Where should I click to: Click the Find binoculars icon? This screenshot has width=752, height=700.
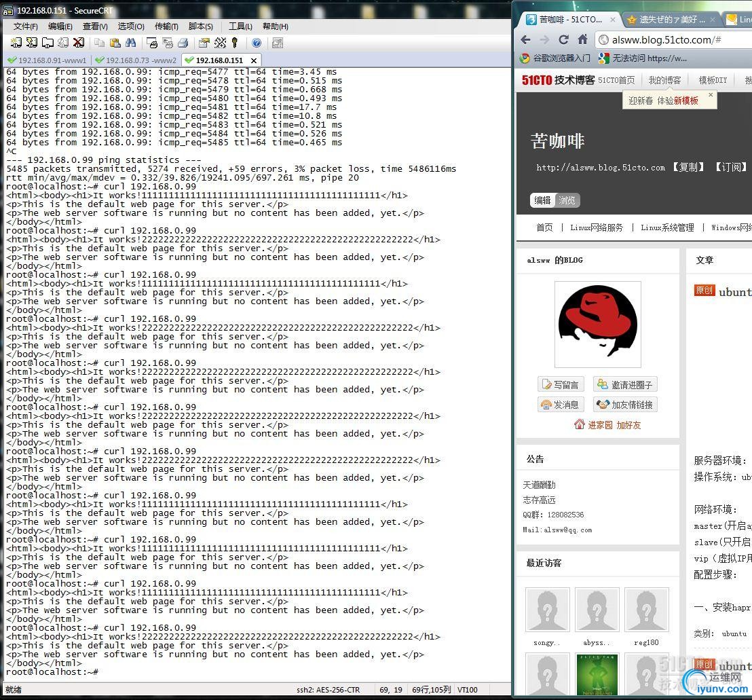click(x=130, y=43)
